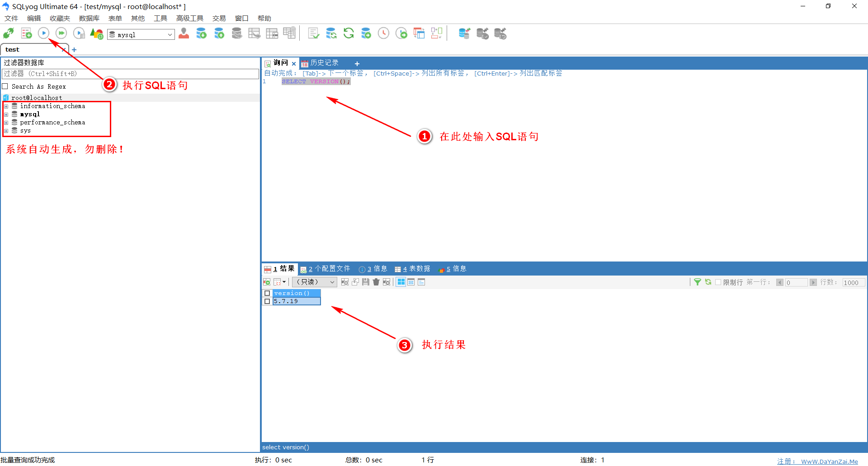This screenshot has height=466, width=868.
Task: Click the scheduled job play-clock icon
Action: [x=401, y=33]
